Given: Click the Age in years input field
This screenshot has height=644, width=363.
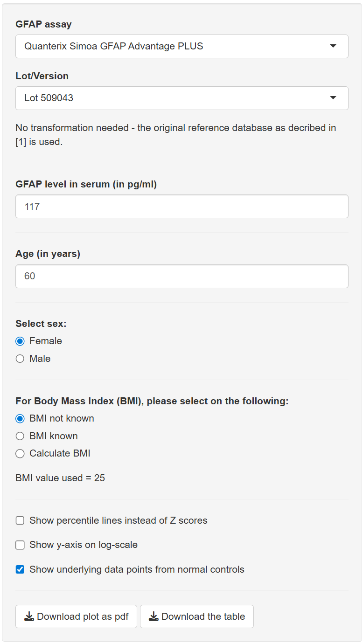Looking at the screenshot, I should (181, 276).
